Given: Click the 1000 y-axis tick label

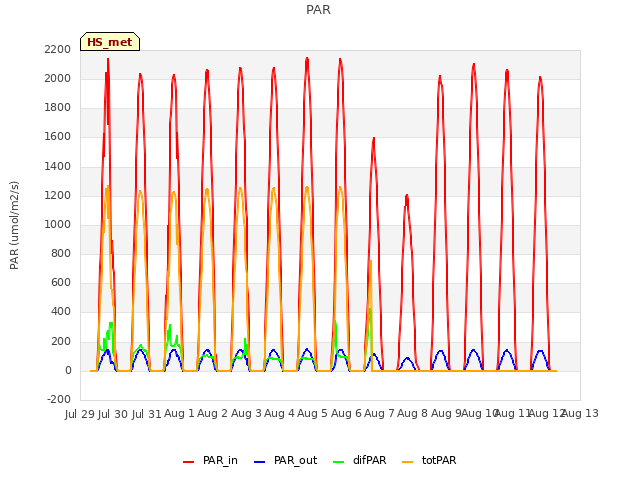Looking at the screenshot, I should [x=58, y=224].
